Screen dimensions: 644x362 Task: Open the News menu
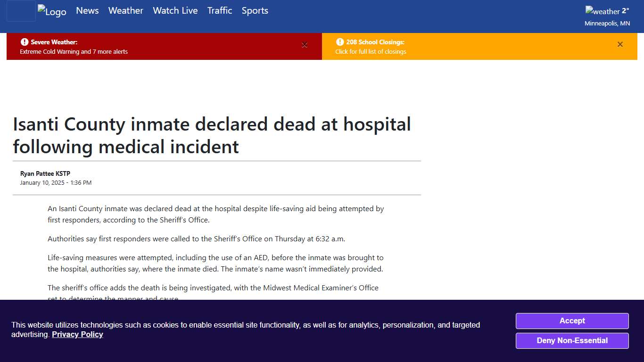(87, 10)
